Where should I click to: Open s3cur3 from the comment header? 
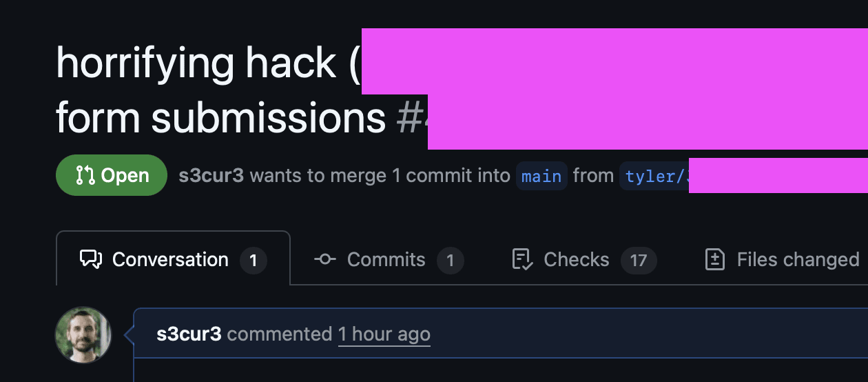[x=189, y=334]
